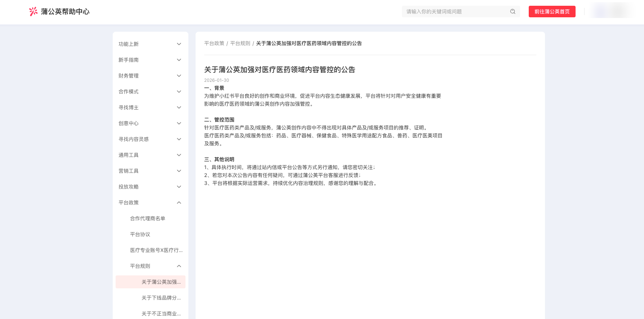The height and width of the screenshot is (319, 644).
Task: Click the line starting 针对医疗医药类产品
Action: pyautogui.click(x=317, y=128)
